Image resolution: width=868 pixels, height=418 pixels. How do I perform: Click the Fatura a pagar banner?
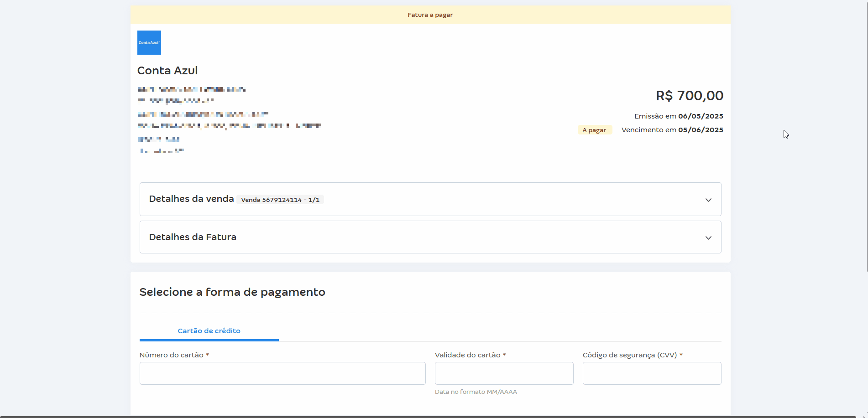(430, 14)
